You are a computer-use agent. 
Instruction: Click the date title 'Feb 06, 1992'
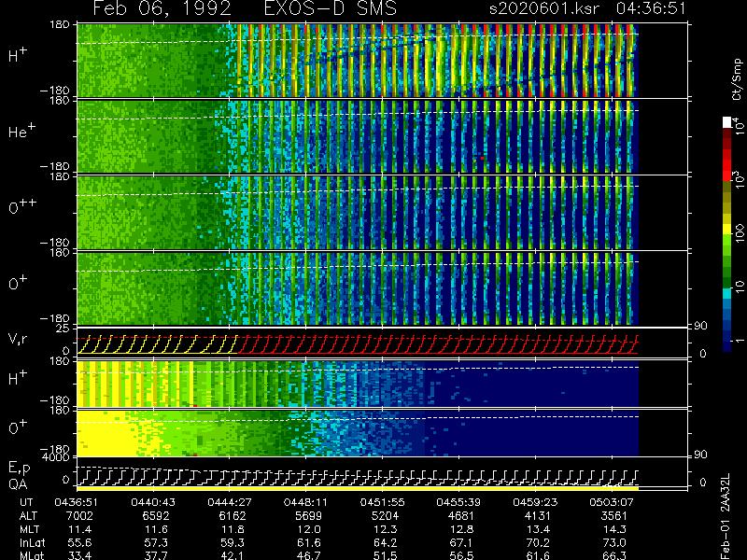coord(162,8)
